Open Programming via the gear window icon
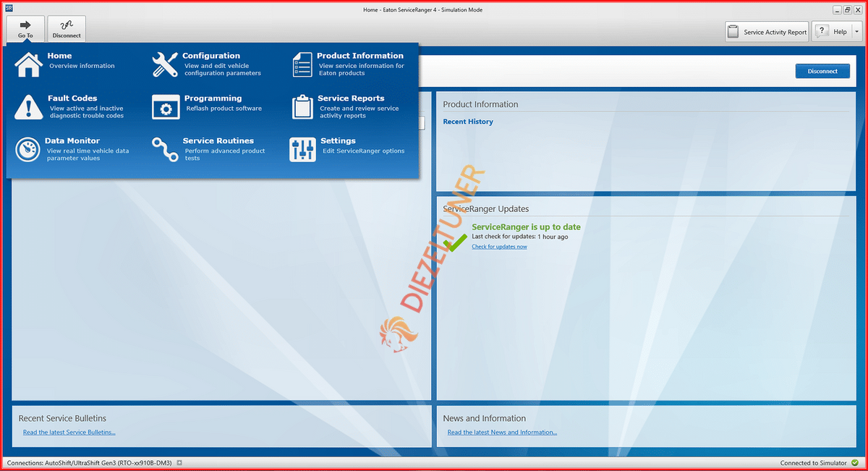Image resolution: width=868 pixels, height=471 pixels. tap(165, 107)
